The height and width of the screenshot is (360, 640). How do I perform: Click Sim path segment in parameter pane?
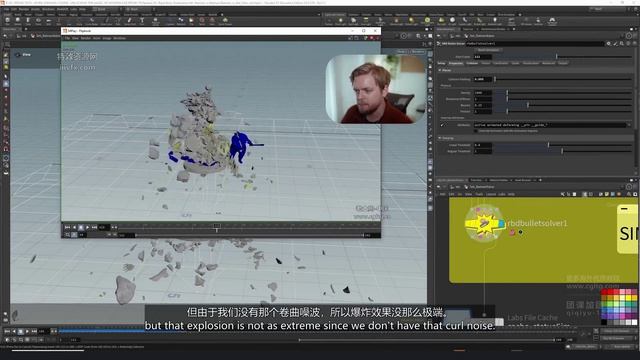[x=482, y=36]
